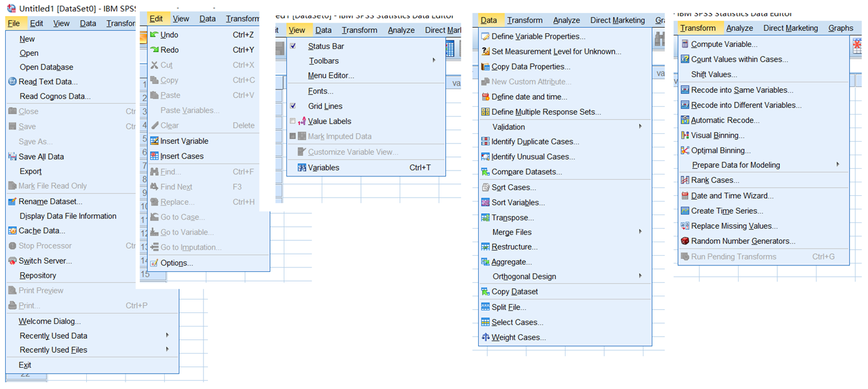The width and height of the screenshot is (868, 389).
Task: Enable the Value Labels checkbox
Action: click(x=293, y=121)
